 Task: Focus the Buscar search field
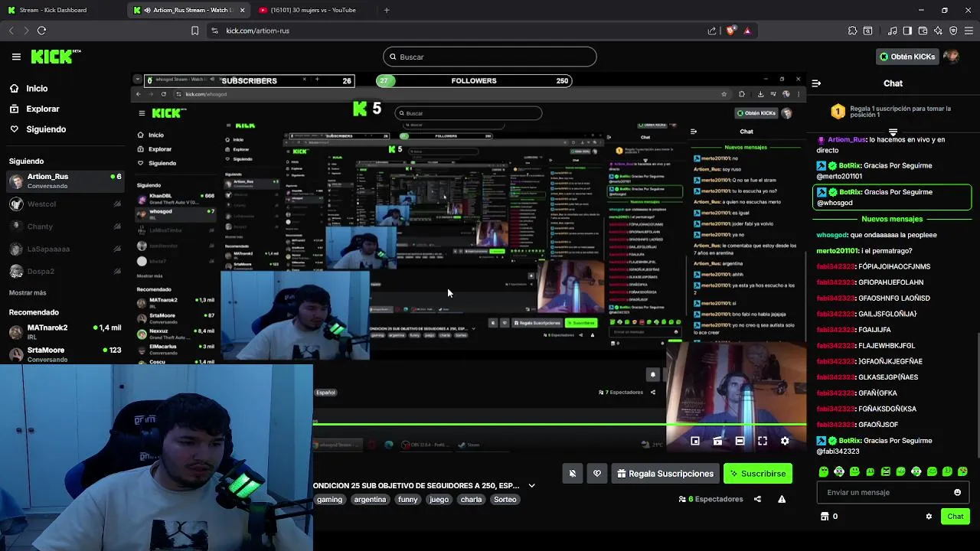(490, 57)
